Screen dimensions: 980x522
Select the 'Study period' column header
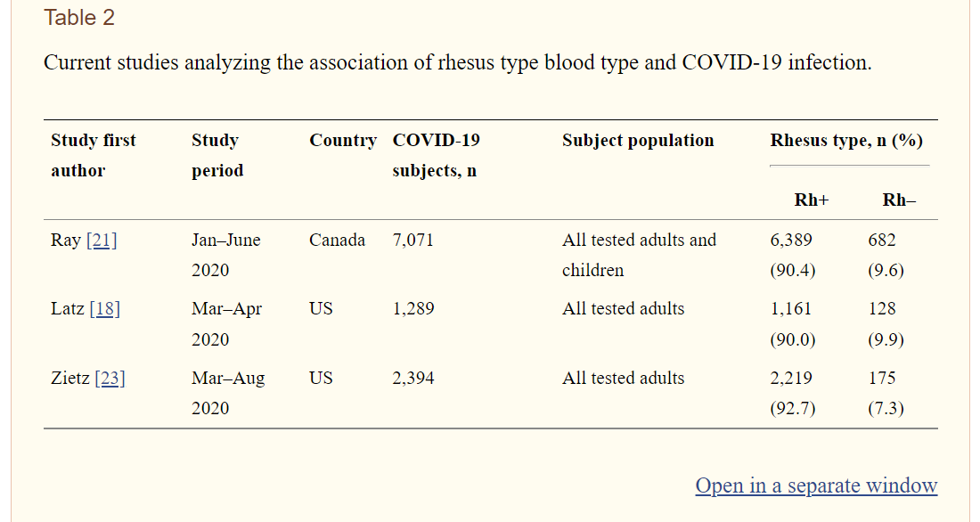coord(217,155)
